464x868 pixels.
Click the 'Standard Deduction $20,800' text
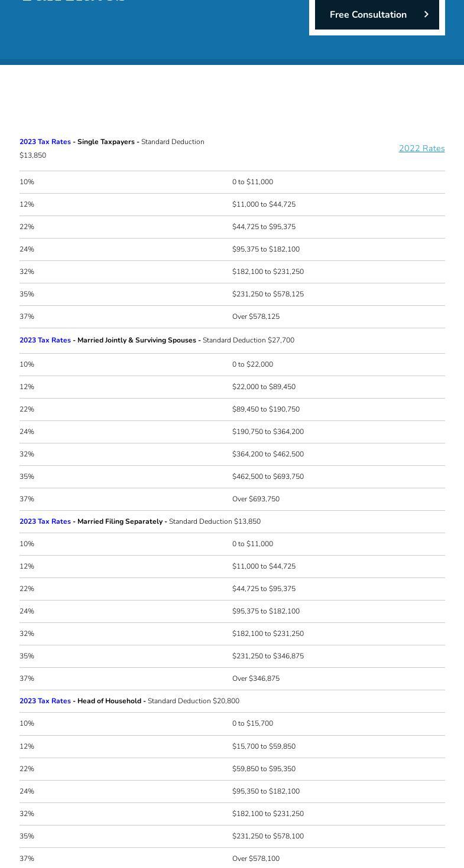click(x=193, y=701)
